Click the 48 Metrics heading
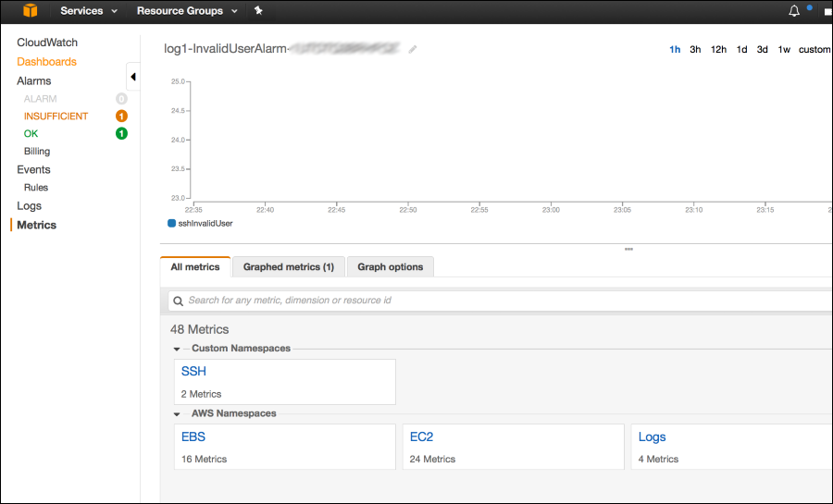The image size is (833, 504). click(x=199, y=329)
